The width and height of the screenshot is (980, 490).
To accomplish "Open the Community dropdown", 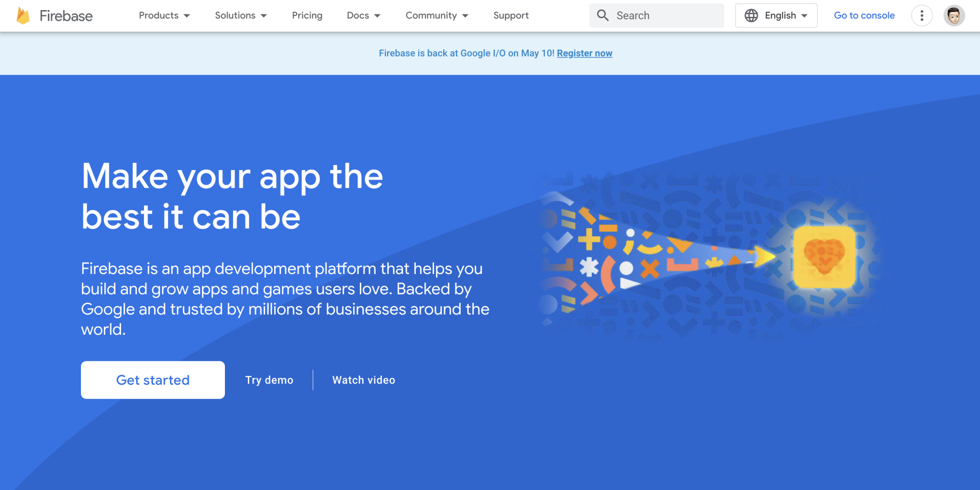I will 436,15.
